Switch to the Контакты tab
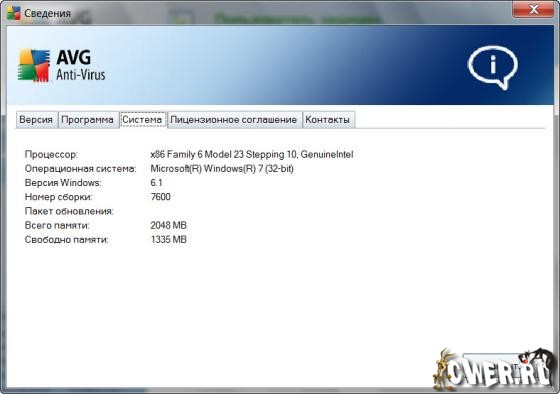This screenshot has width=560, height=394. pos(328,120)
